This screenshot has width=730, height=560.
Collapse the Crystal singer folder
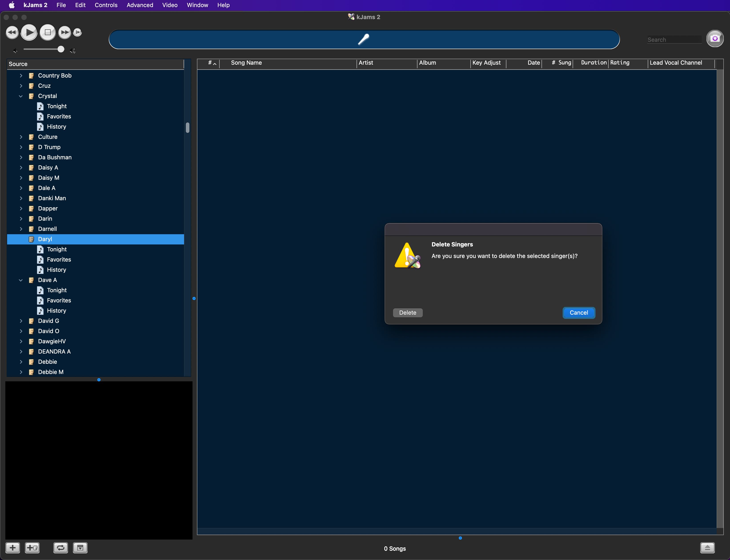point(21,96)
